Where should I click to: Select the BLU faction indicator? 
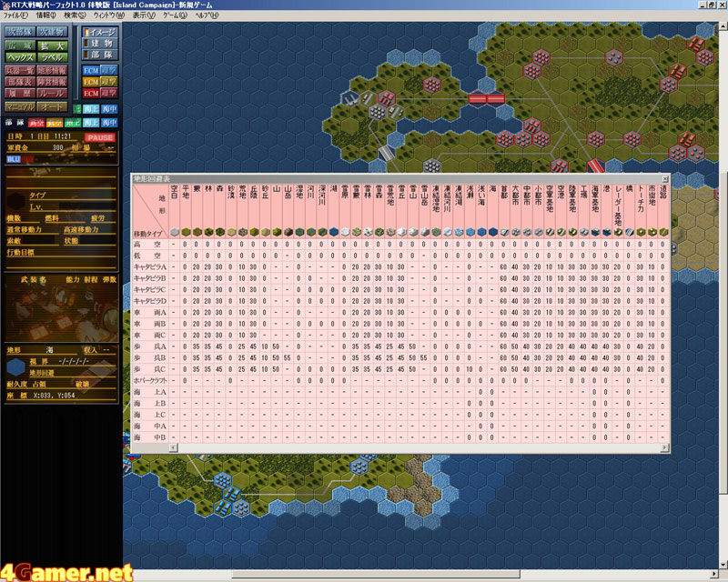(14, 159)
